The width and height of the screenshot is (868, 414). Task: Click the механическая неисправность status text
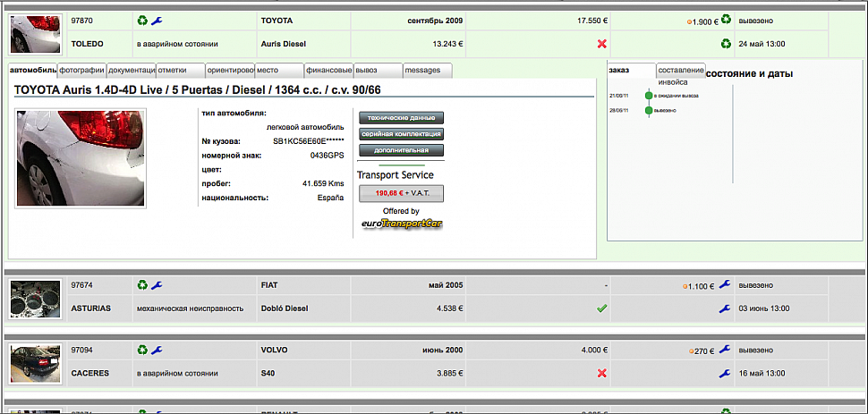point(190,308)
